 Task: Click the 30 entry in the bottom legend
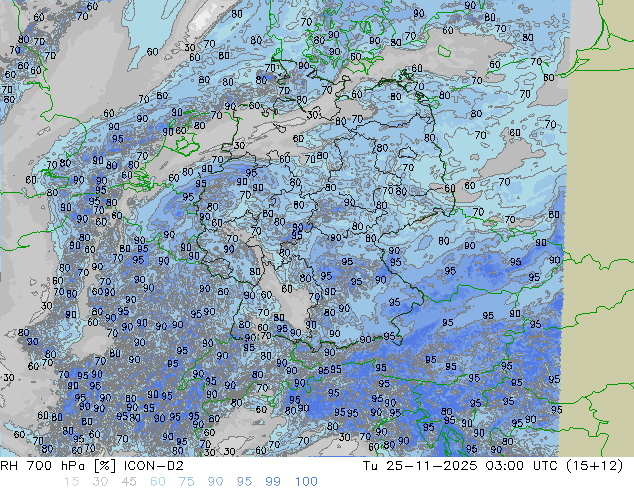click(x=100, y=482)
